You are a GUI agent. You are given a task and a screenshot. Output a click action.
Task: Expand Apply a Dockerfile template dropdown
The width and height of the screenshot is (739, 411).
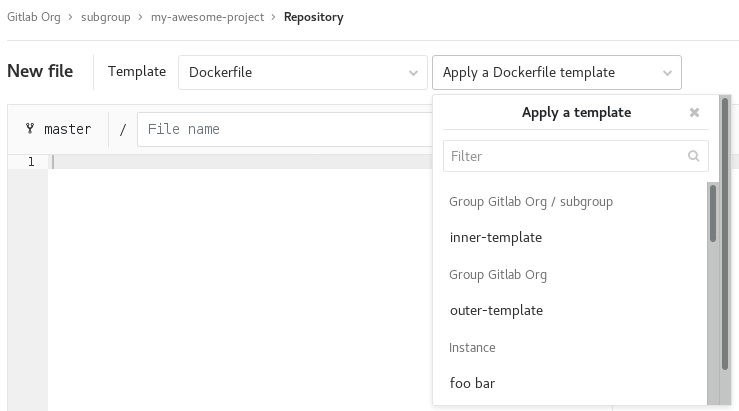pyautogui.click(x=556, y=72)
